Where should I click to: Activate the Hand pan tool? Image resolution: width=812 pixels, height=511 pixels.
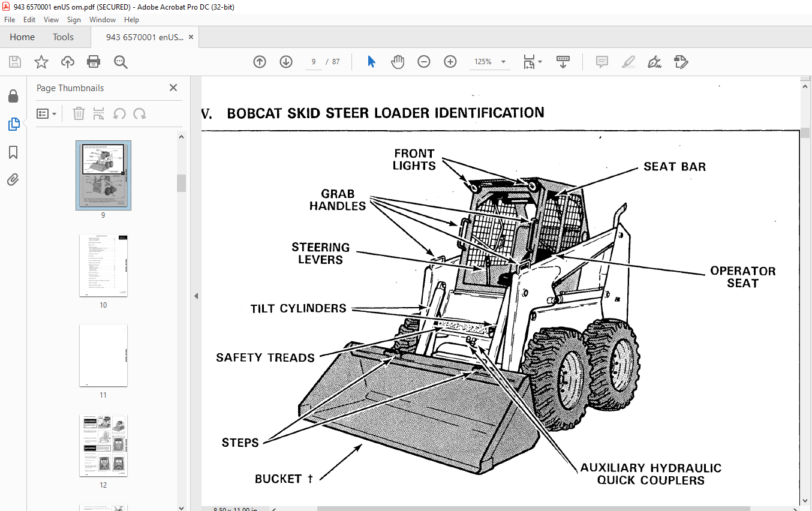pos(398,62)
